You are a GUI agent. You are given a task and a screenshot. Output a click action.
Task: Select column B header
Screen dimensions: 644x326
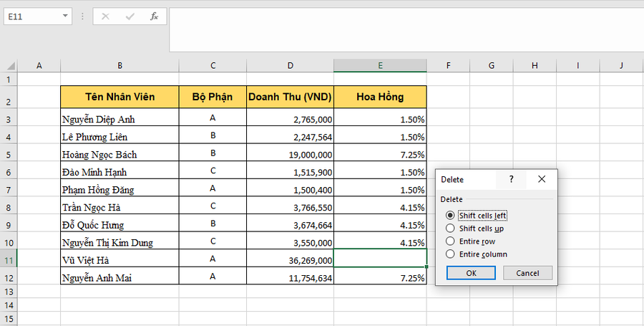click(119, 65)
